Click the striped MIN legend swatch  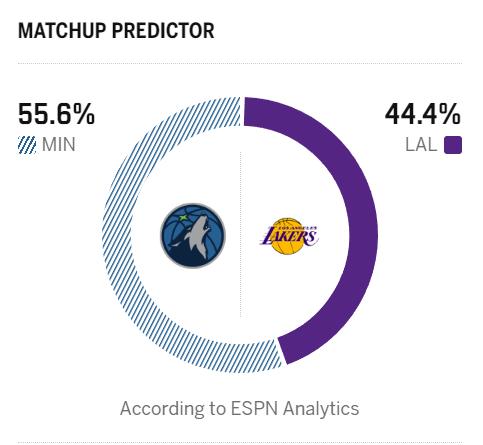click(x=27, y=145)
